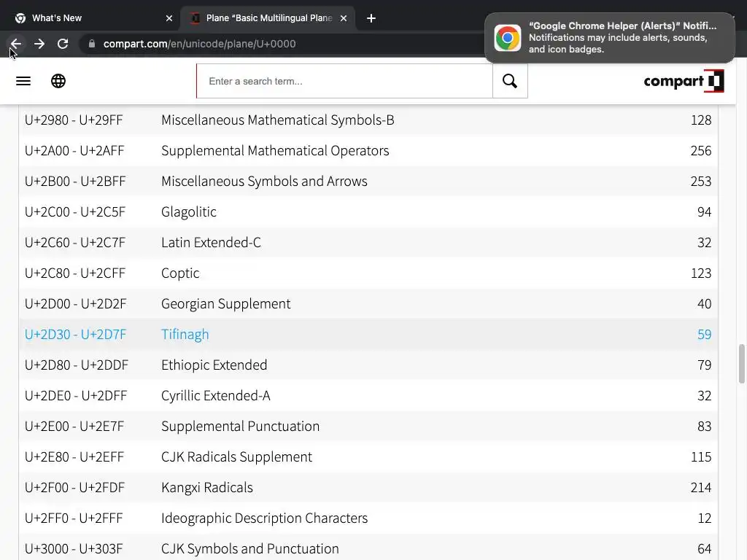Open the globe language selector
Viewport: 747px width, 560px height.
coord(58,81)
